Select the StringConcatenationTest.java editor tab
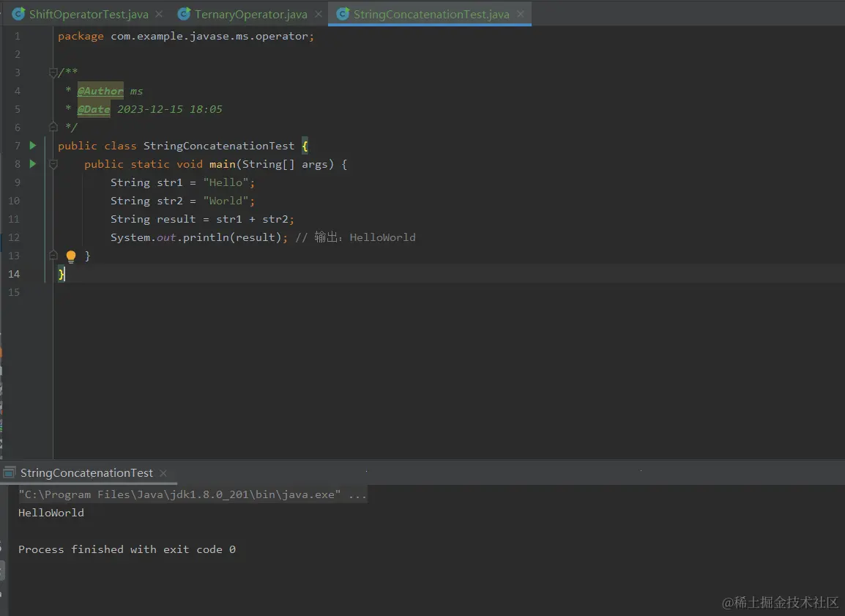845x616 pixels. pos(431,15)
